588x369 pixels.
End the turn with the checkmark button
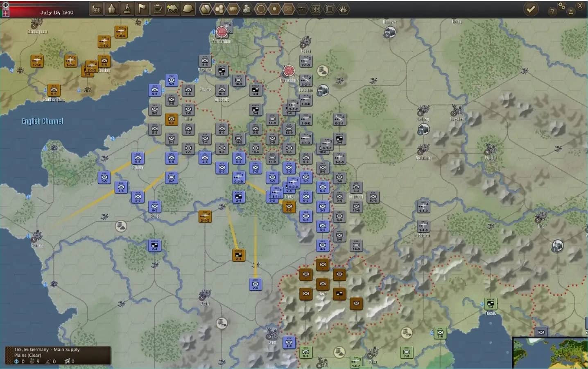click(531, 9)
